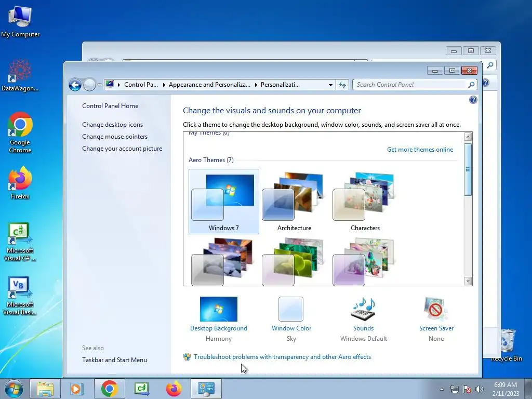Screen dimensions: 532x399
Task: Click search magnifier in Control Panel
Action: click(x=471, y=85)
